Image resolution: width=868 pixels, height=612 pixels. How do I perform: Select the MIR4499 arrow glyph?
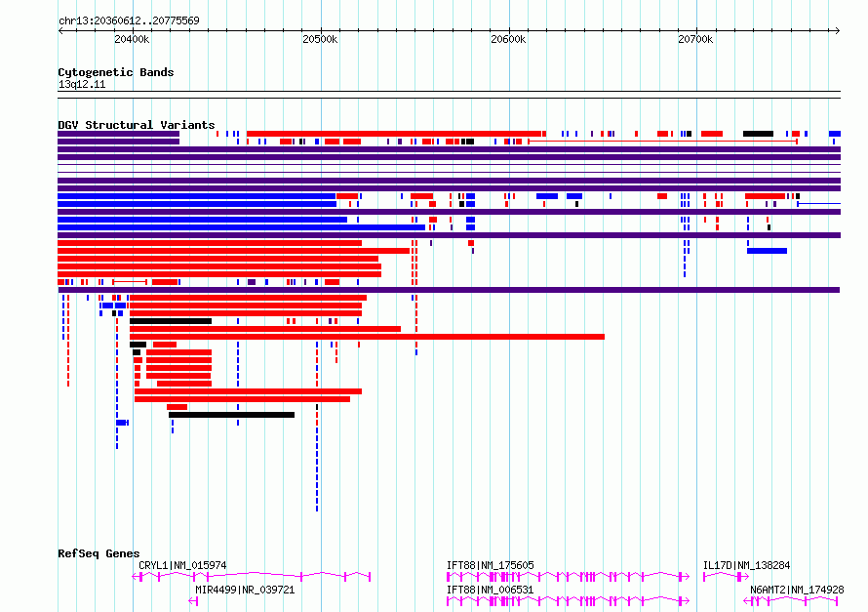(193, 601)
